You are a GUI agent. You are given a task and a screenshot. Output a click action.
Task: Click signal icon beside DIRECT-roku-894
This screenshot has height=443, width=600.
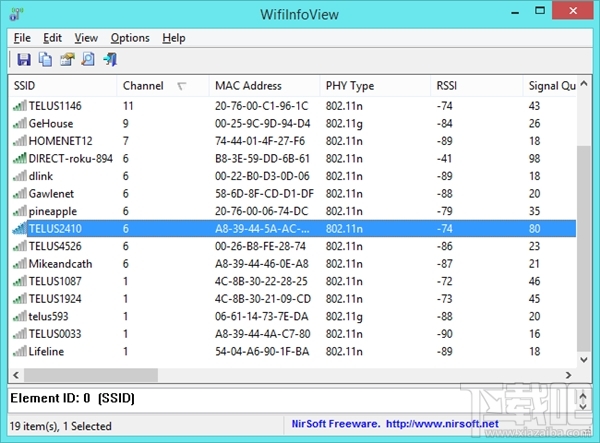tap(20, 158)
